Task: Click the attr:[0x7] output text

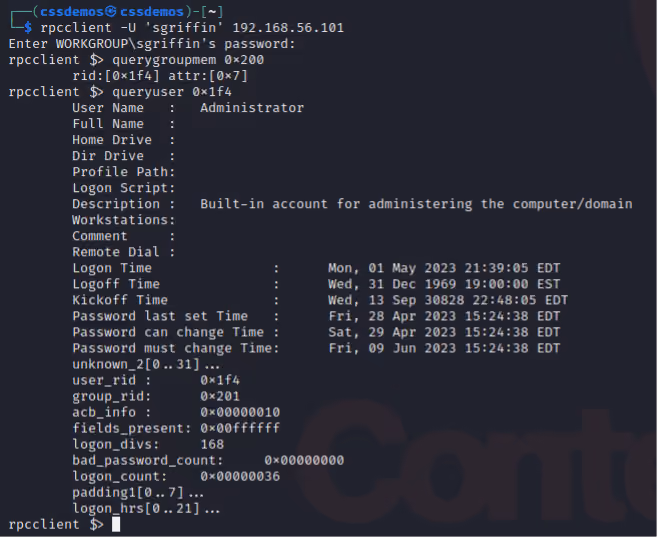Action: 208,76
